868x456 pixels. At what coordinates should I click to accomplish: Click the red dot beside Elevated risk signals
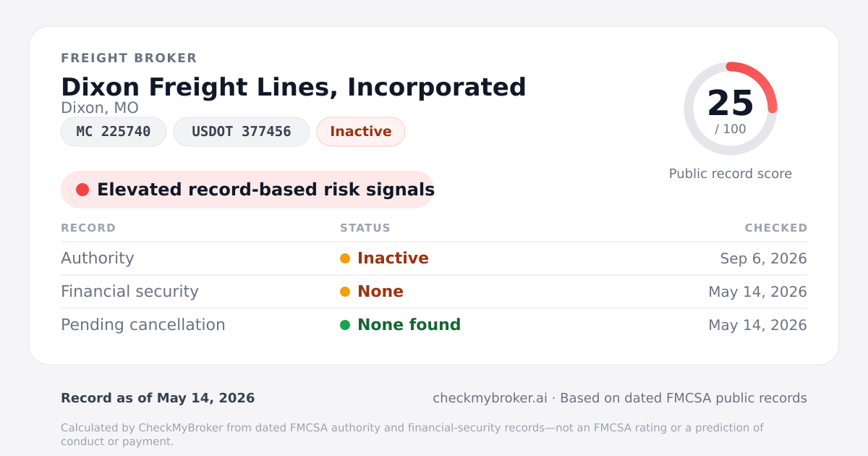click(82, 190)
